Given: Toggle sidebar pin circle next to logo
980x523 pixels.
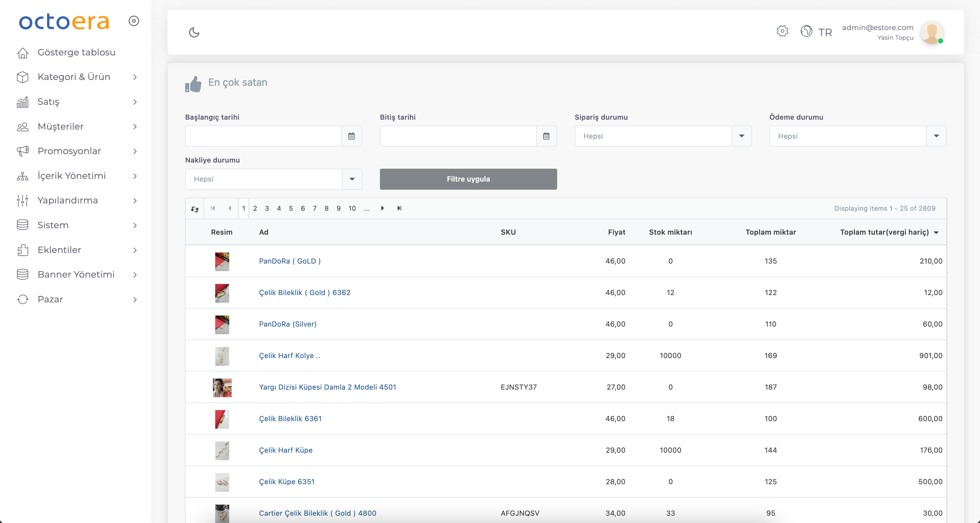Looking at the screenshot, I should (x=133, y=21).
